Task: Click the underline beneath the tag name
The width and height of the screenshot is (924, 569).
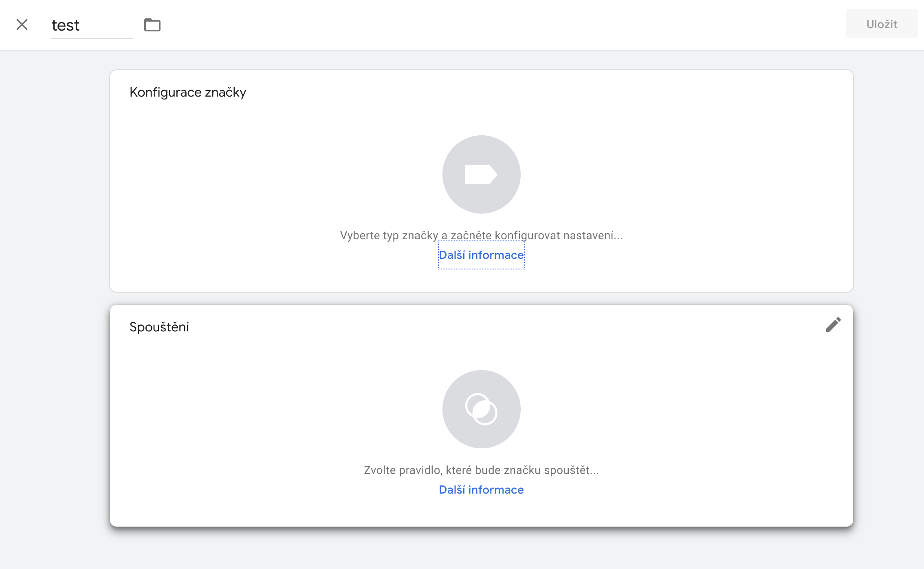Action: point(92,38)
